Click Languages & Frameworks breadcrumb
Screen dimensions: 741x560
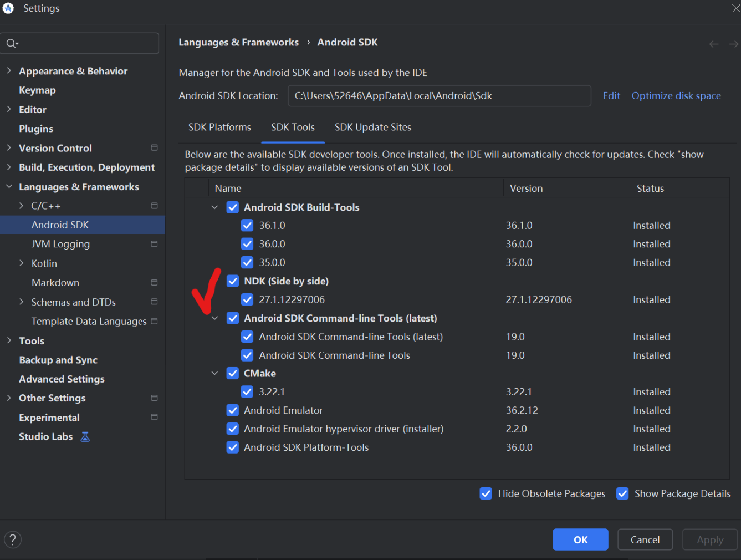point(238,42)
